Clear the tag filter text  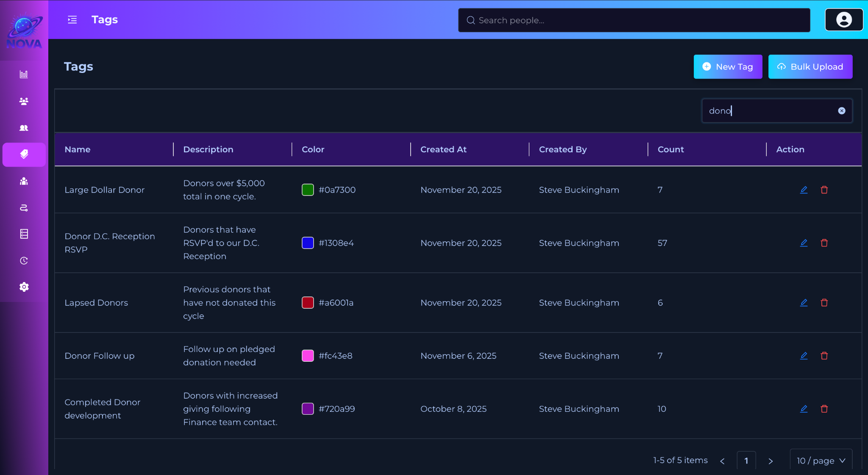click(x=842, y=111)
